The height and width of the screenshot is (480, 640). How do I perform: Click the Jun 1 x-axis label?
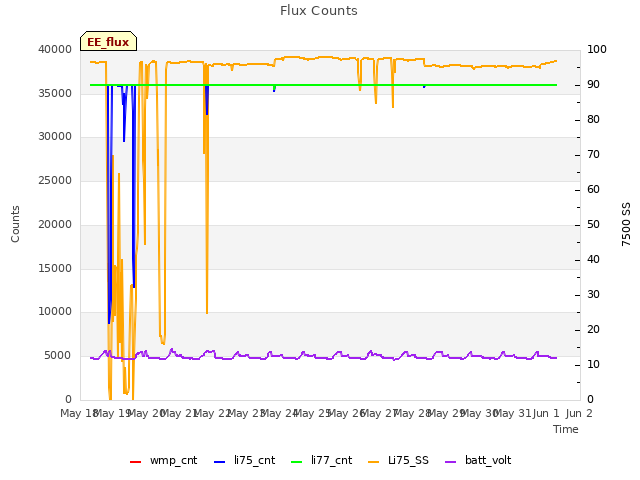546,413
